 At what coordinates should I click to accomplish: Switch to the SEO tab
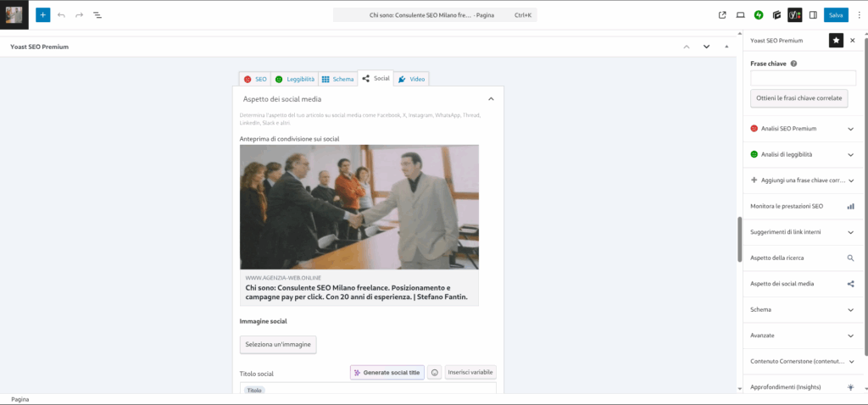pos(254,79)
